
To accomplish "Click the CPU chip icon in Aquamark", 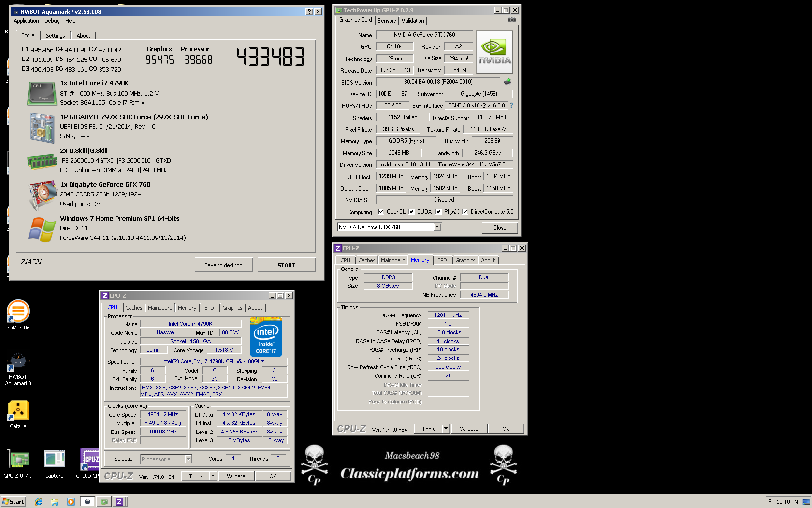I will tap(42, 93).
